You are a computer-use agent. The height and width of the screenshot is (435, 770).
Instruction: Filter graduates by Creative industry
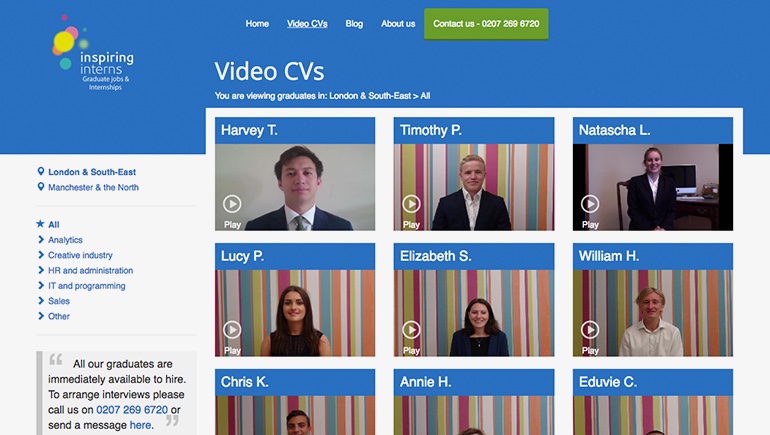[81, 255]
